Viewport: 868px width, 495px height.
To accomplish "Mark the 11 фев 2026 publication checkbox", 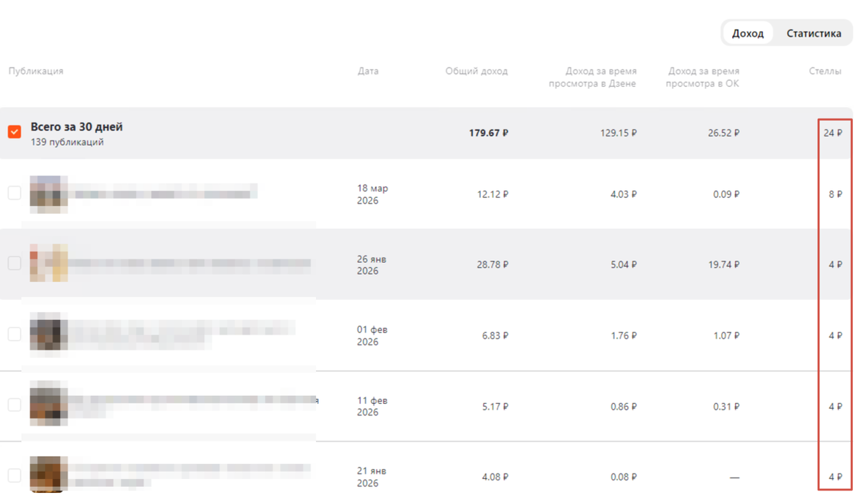I will coord(14,405).
